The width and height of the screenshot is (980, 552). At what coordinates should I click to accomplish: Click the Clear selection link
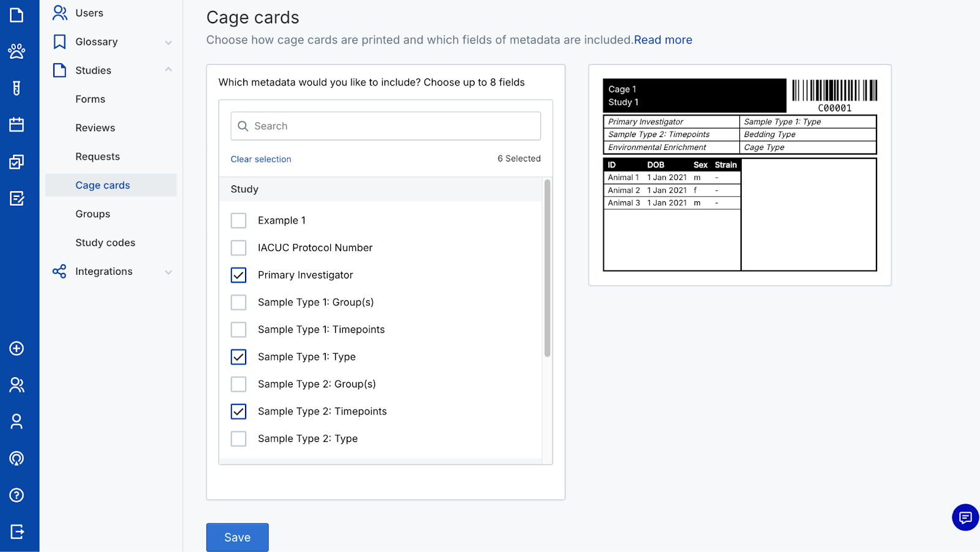[x=261, y=159]
